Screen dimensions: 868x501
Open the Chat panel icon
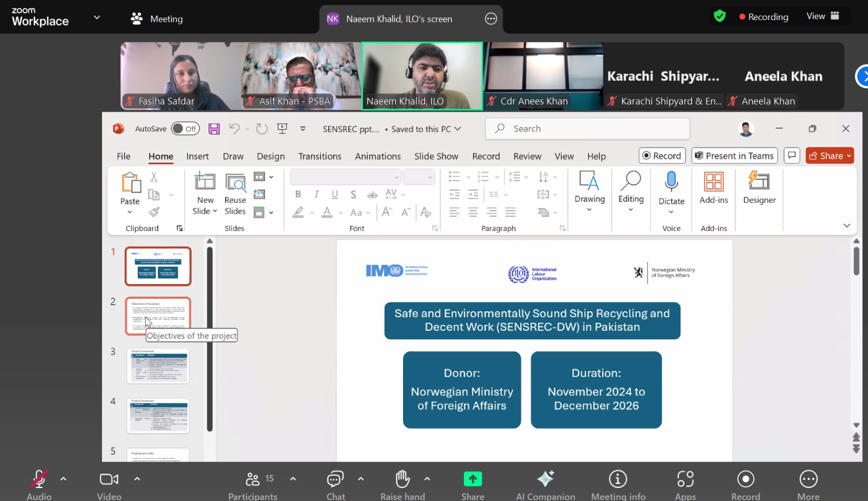(335, 479)
